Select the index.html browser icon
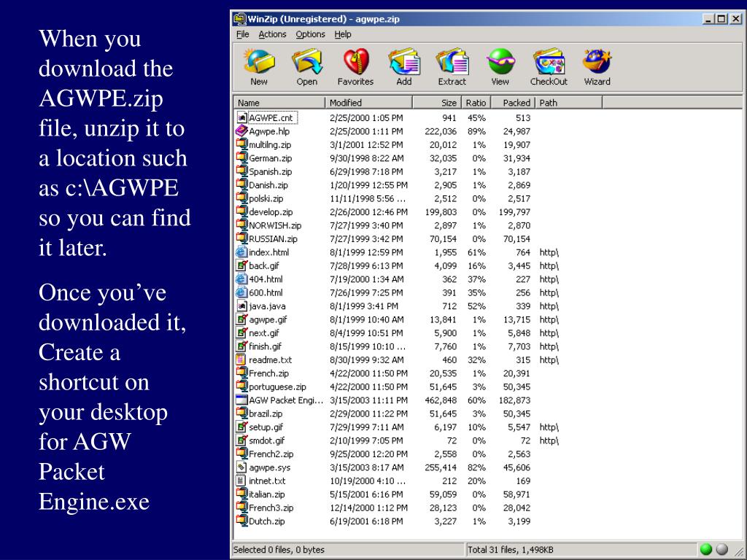 (x=241, y=252)
